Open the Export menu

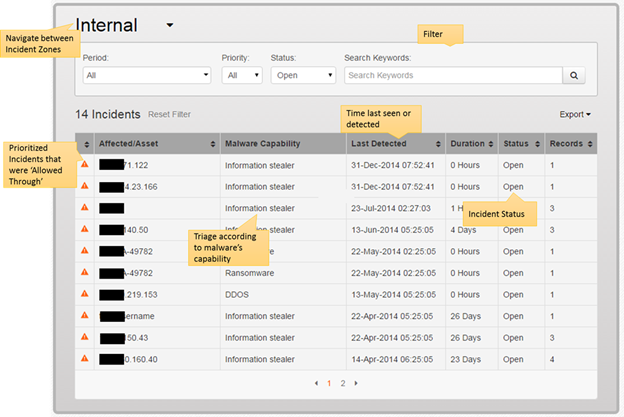pyautogui.click(x=574, y=115)
